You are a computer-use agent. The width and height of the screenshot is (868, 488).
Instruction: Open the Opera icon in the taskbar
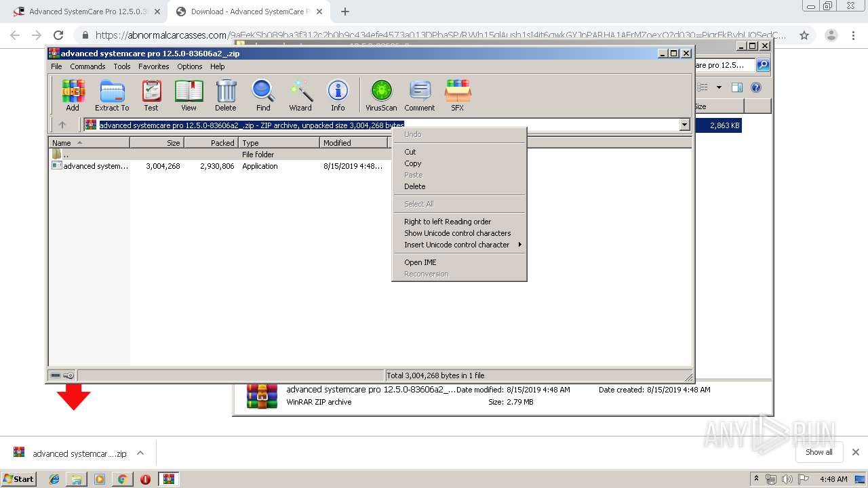click(145, 479)
